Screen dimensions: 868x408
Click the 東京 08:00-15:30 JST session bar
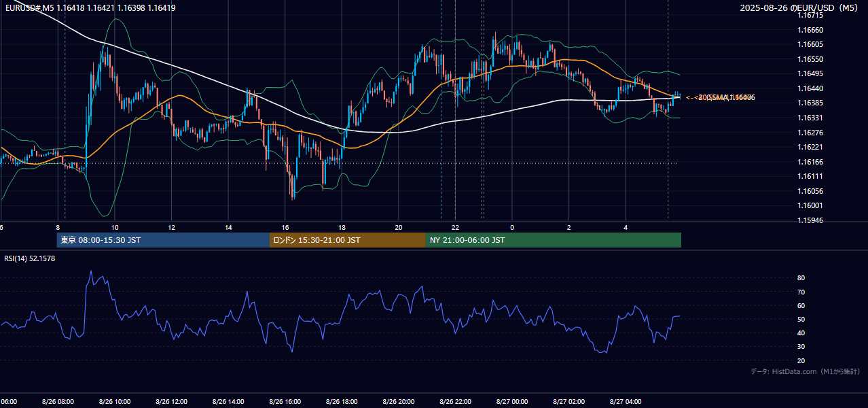pos(163,240)
